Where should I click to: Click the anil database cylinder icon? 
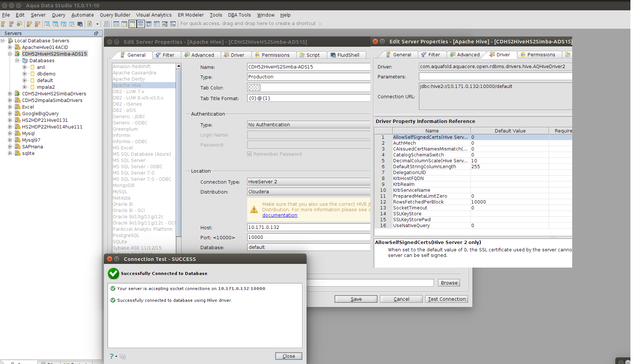point(32,67)
